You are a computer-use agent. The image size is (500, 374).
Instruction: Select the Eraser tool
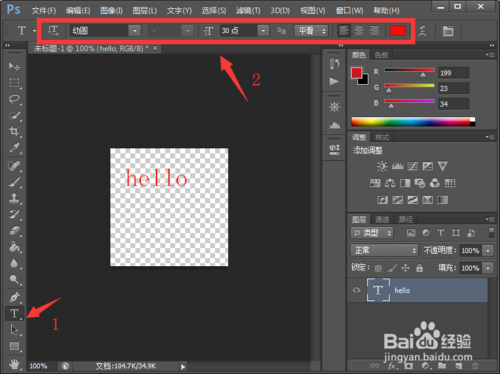coord(14,230)
